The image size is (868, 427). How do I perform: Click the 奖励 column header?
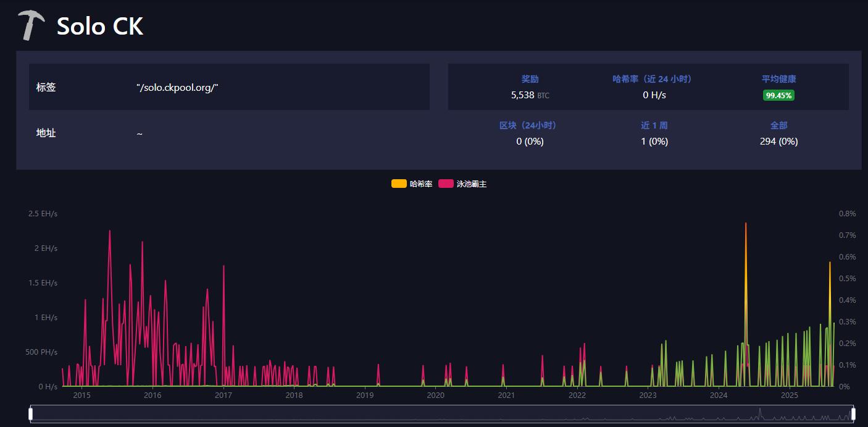point(530,79)
